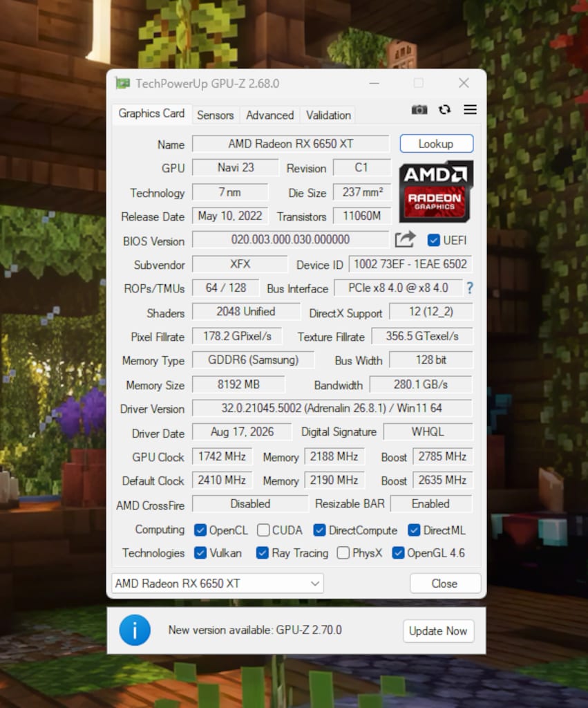Click the Digital Signature value WHQL
The height and width of the screenshot is (708, 588).
[x=428, y=431]
